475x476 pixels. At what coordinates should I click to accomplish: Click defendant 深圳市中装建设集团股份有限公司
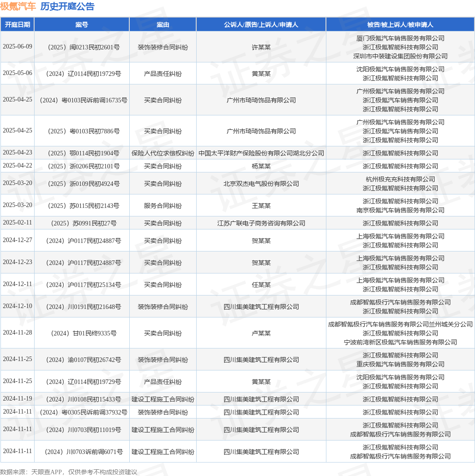(400, 56)
